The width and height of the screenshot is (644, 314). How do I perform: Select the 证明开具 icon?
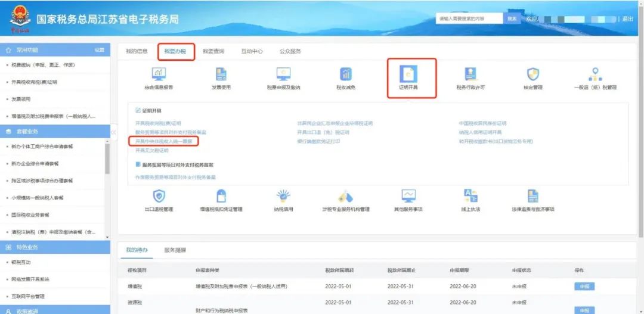tap(408, 74)
